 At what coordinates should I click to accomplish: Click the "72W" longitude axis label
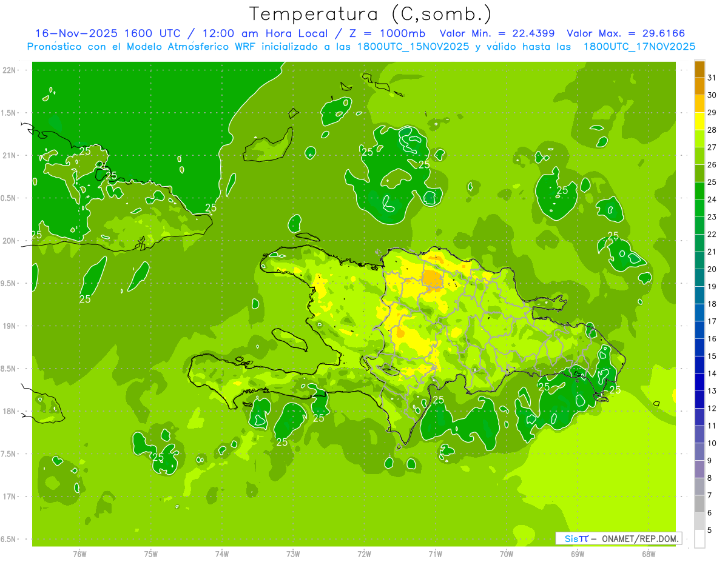pyautogui.click(x=364, y=555)
